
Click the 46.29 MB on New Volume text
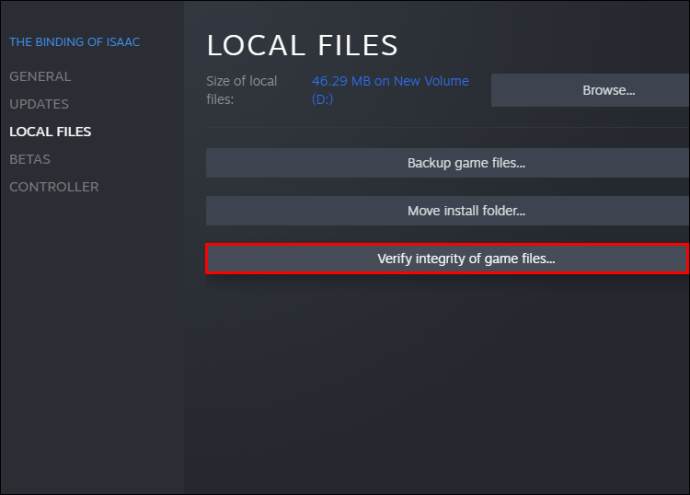[x=390, y=81]
